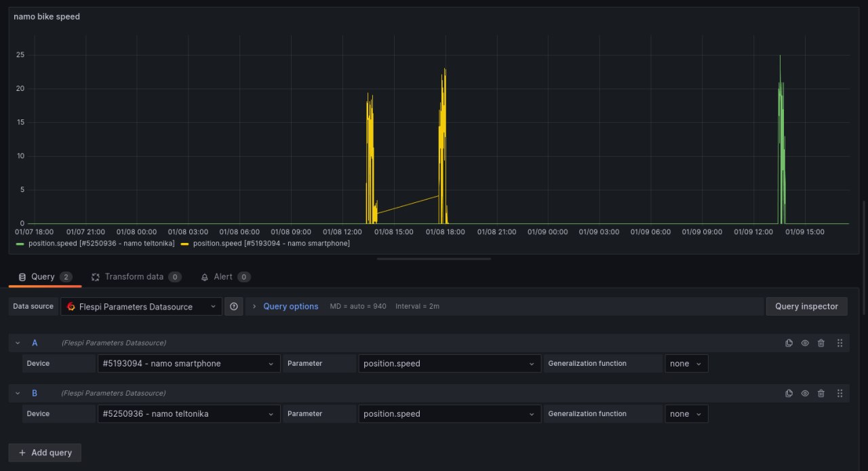Click the drag handle of query A
The width and height of the screenshot is (868, 471).
tap(840, 343)
